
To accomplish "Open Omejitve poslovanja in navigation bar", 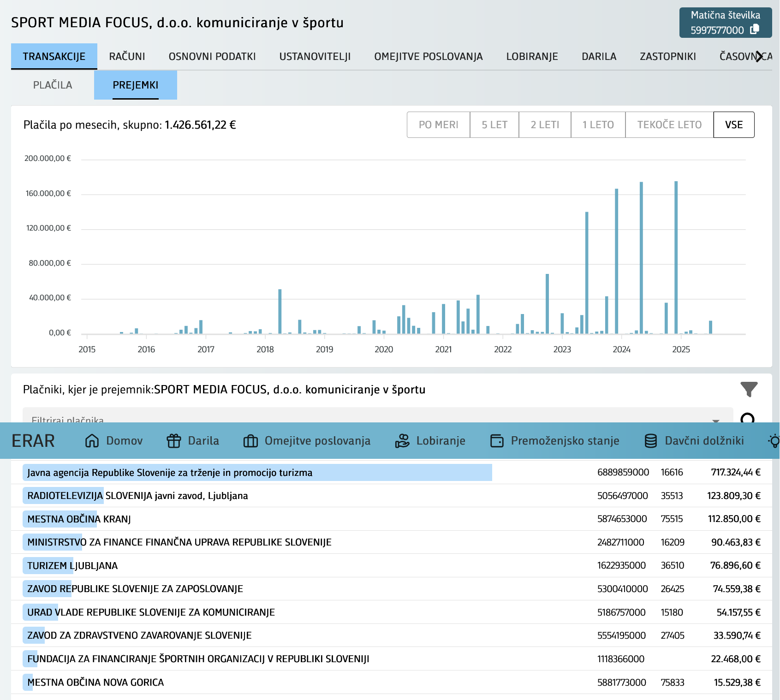I will coord(307,441).
